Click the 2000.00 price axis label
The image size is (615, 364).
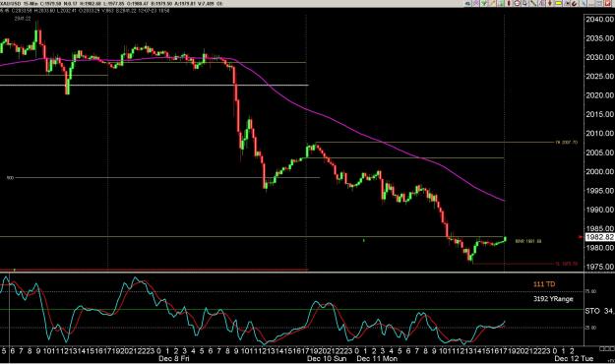pyautogui.click(x=599, y=171)
